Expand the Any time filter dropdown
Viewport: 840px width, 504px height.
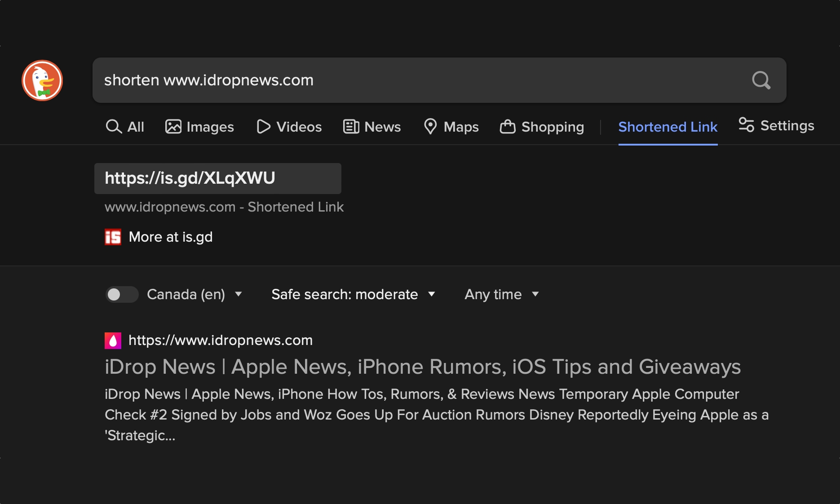point(502,294)
